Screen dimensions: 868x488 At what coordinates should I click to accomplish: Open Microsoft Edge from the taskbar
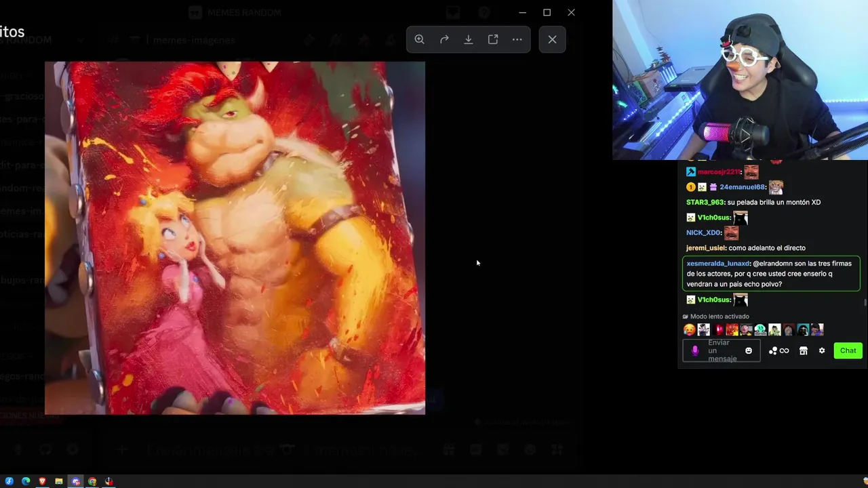tap(26, 481)
